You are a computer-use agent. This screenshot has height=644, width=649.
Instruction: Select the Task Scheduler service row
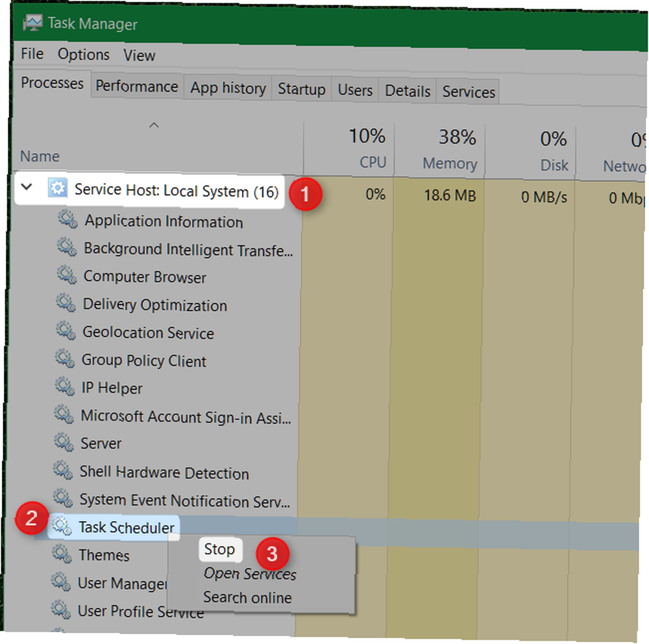click(x=127, y=528)
